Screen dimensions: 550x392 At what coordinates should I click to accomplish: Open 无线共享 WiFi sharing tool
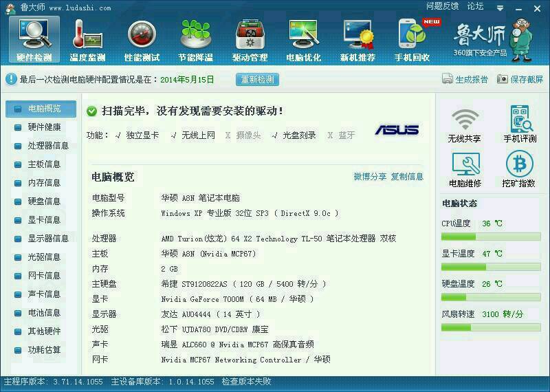coord(464,124)
